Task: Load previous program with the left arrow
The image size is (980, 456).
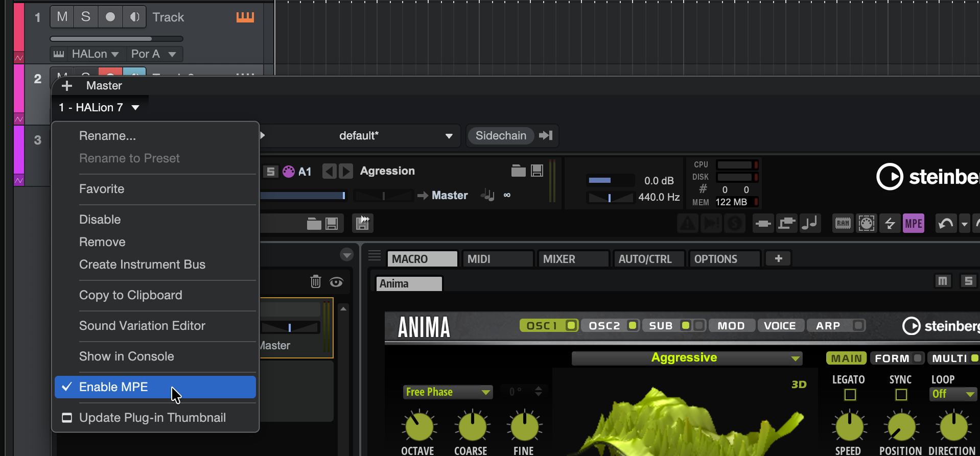Action: coord(330,171)
